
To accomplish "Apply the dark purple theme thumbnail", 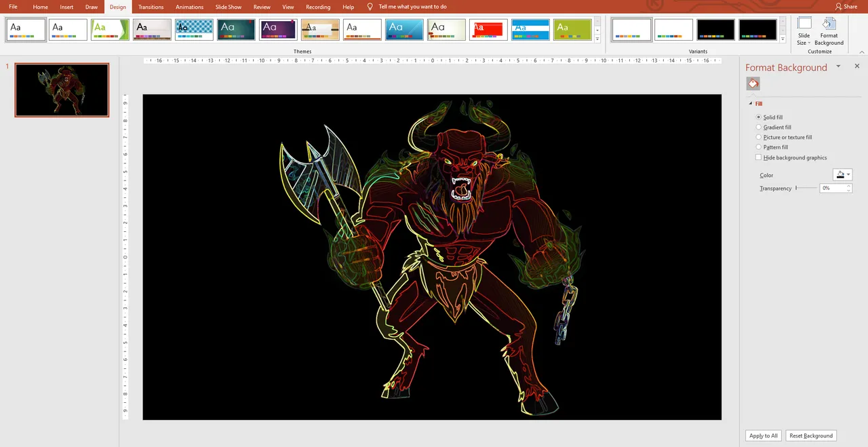I will [278, 29].
